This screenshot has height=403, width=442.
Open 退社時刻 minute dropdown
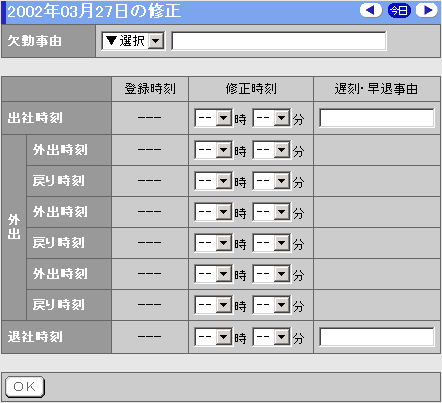[x=272, y=337]
